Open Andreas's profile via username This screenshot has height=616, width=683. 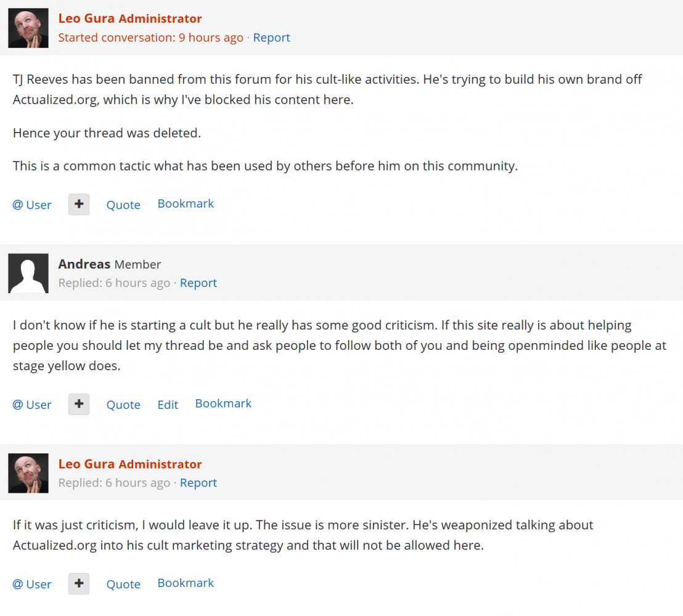click(x=84, y=264)
